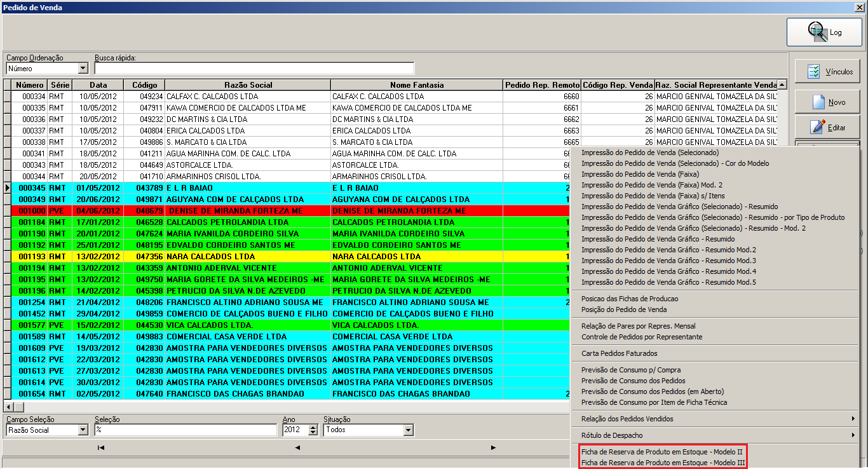The width and height of the screenshot is (868, 469).
Task: Click the Log magnifier icon
Action: [817, 32]
